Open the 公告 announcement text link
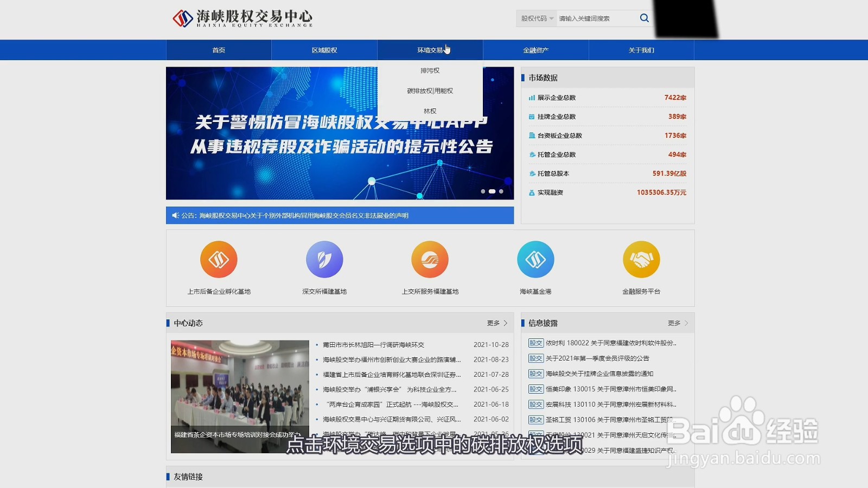Screen dimensions: 868x488 pos(304,216)
